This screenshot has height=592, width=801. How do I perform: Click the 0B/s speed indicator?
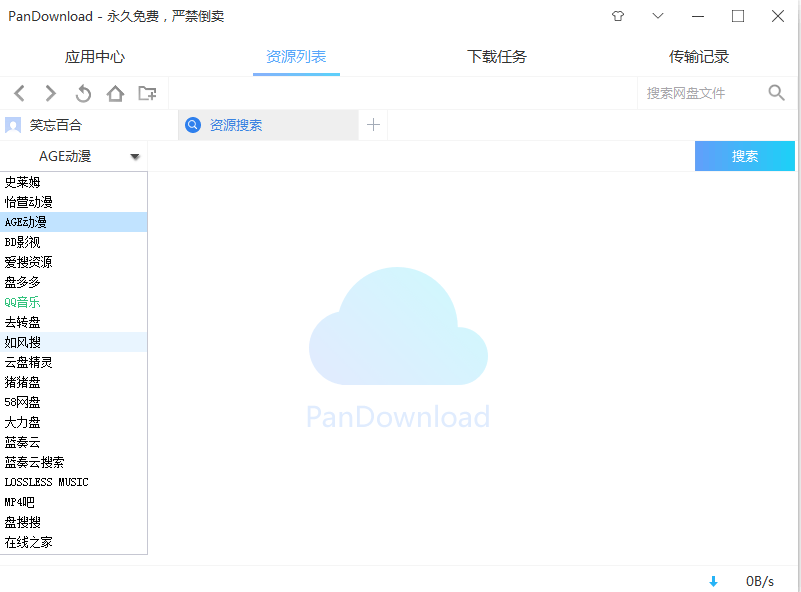point(760,581)
